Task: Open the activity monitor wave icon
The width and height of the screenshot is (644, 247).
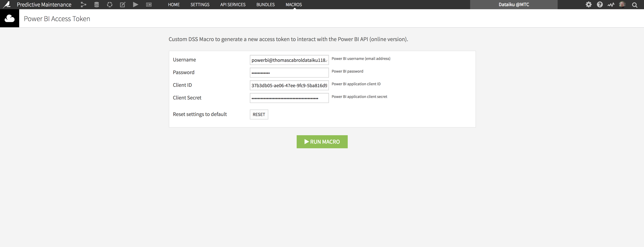Action: (x=611, y=4)
